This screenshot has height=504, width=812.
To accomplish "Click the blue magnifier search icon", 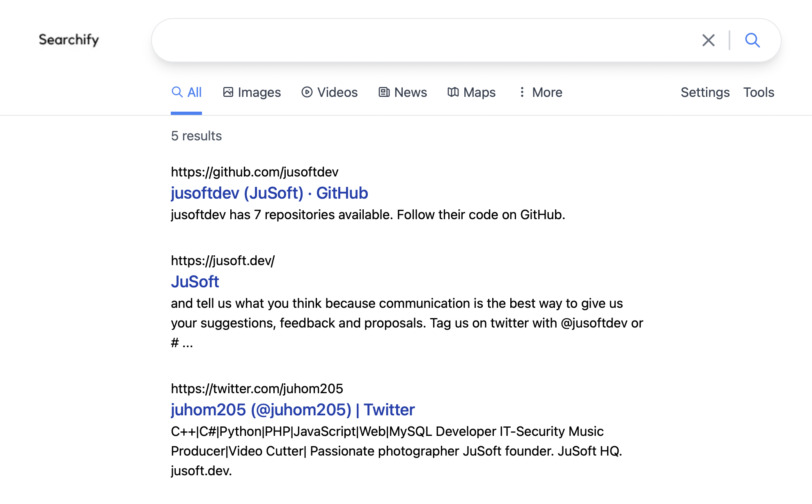I will click(x=752, y=40).
